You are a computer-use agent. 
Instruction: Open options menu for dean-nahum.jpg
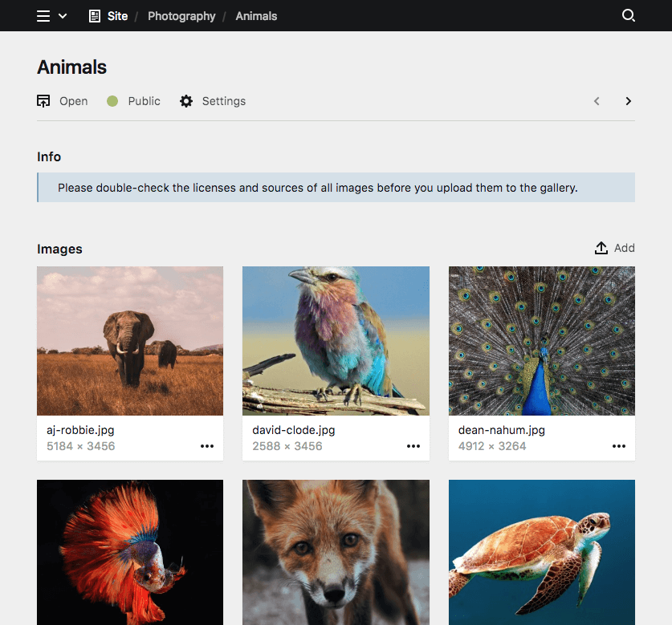tap(619, 446)
